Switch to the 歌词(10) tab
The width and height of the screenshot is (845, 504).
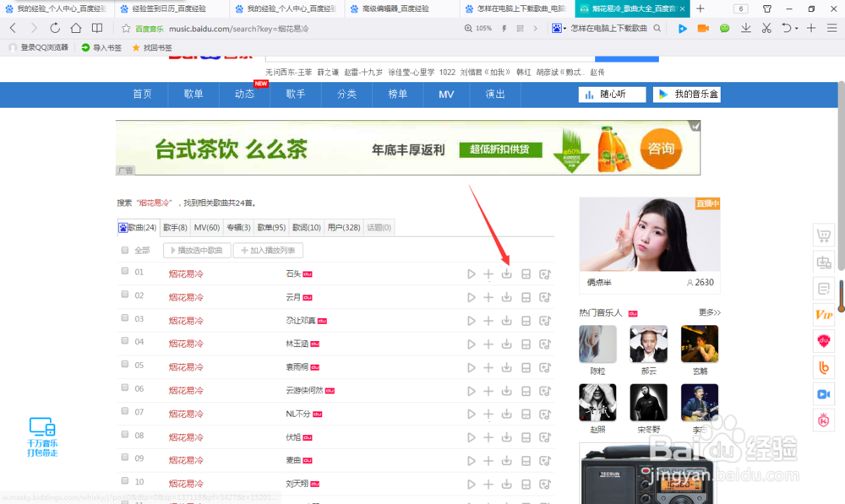(x=307, y=228)
